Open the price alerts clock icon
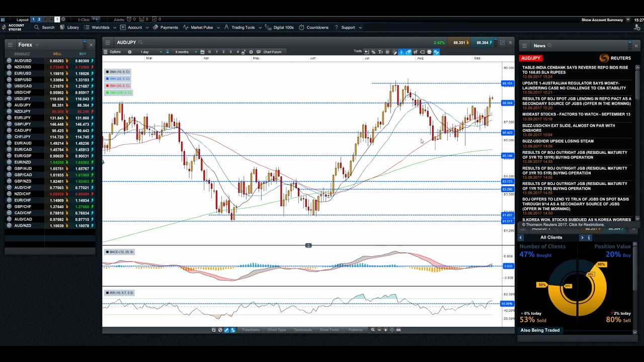The image size is (644, 362). 128,20
